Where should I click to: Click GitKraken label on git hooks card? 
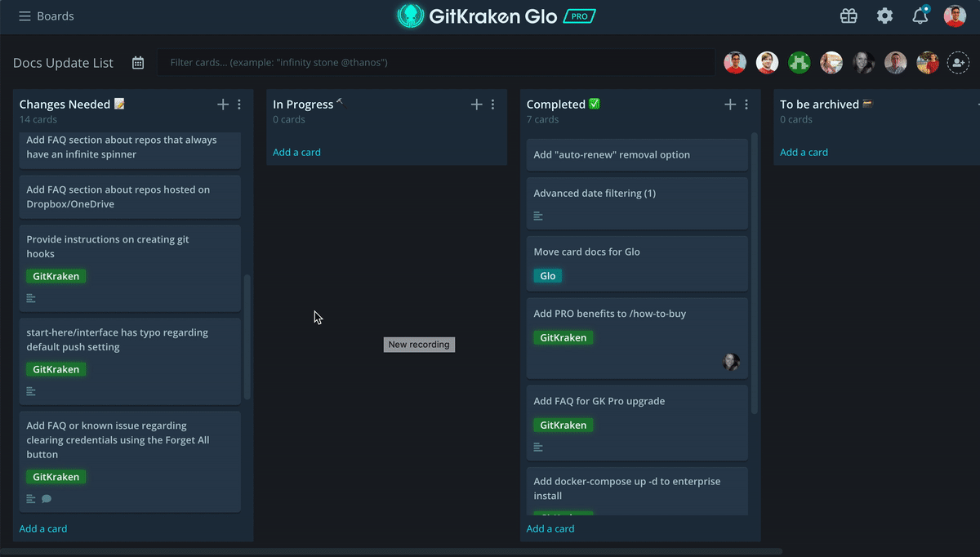tap(56, 276)
